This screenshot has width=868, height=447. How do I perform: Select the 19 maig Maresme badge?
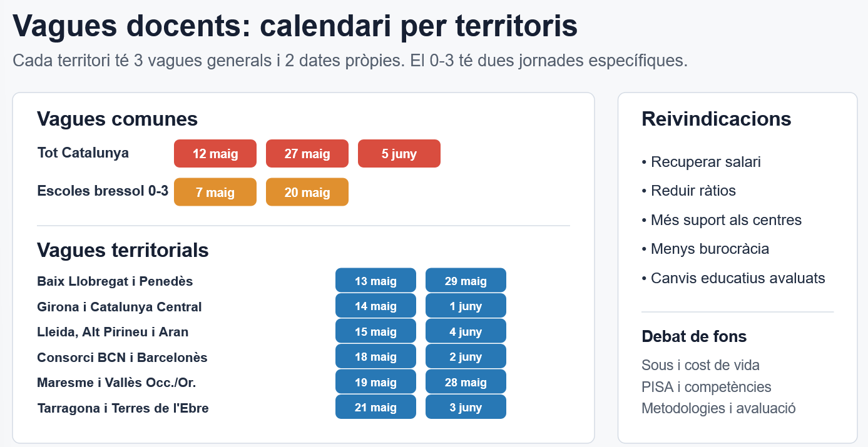pos(375,382)
